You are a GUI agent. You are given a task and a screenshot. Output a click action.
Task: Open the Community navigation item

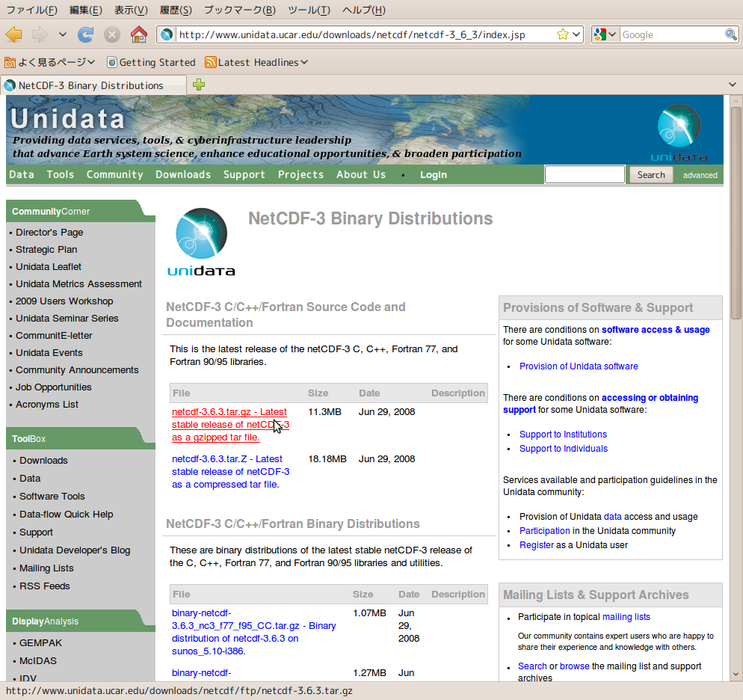114,174
